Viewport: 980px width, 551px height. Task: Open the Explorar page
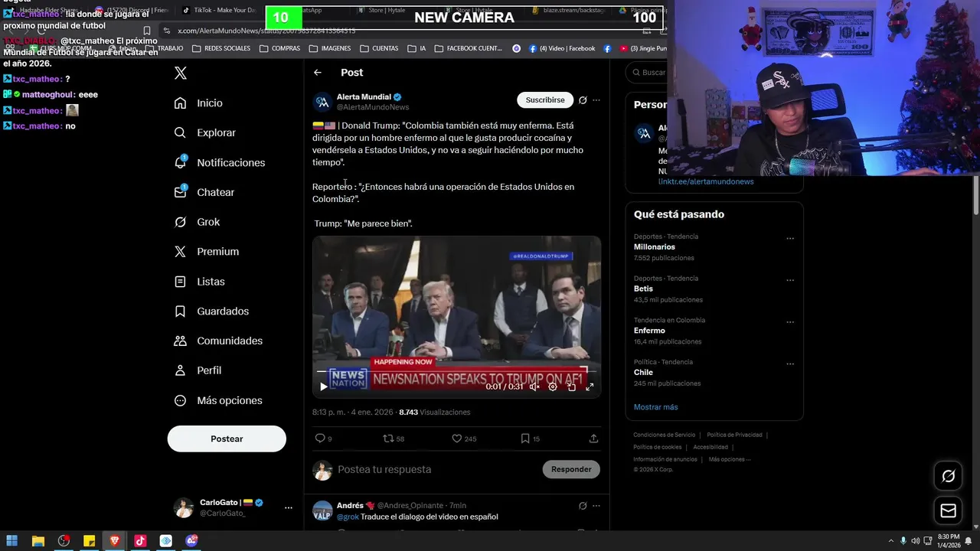tap(205, 133)
